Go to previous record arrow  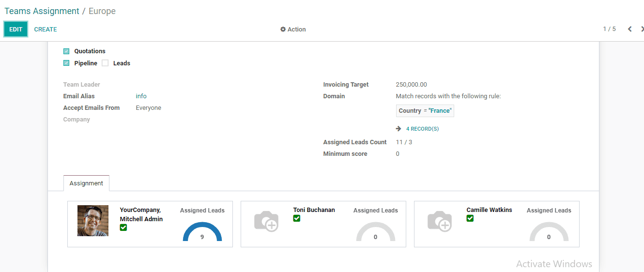(629, 29)
